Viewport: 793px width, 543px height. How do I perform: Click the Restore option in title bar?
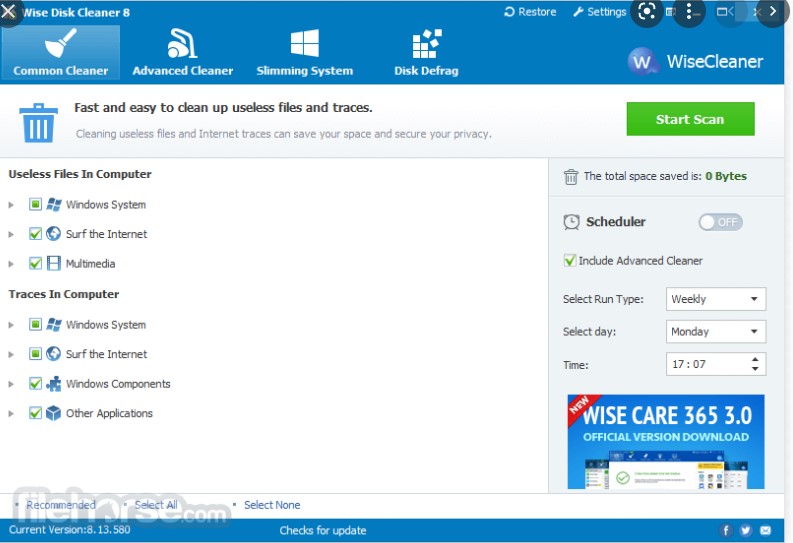(530, 12)
